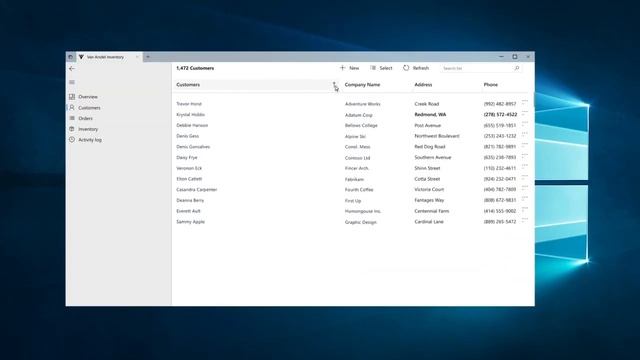This screenshot has width=640, height=360.
Task: Click the Bellows College company cell
Action: (361, 125)
